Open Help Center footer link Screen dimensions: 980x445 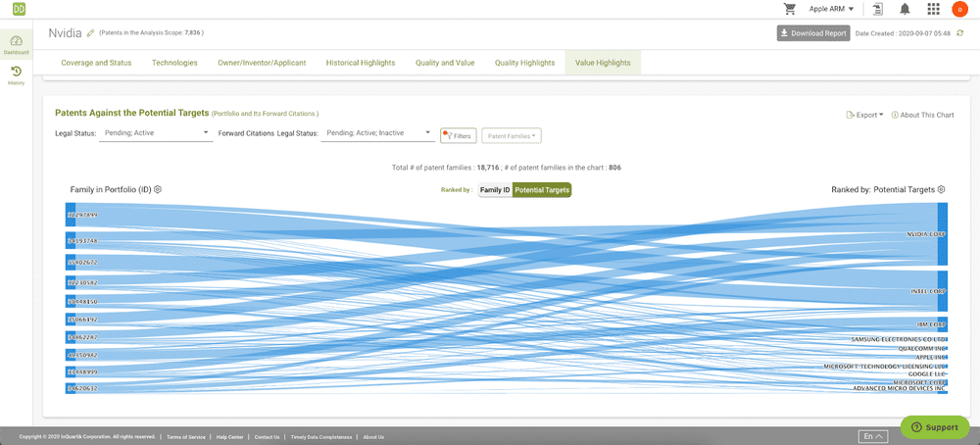tap(229, 437)
